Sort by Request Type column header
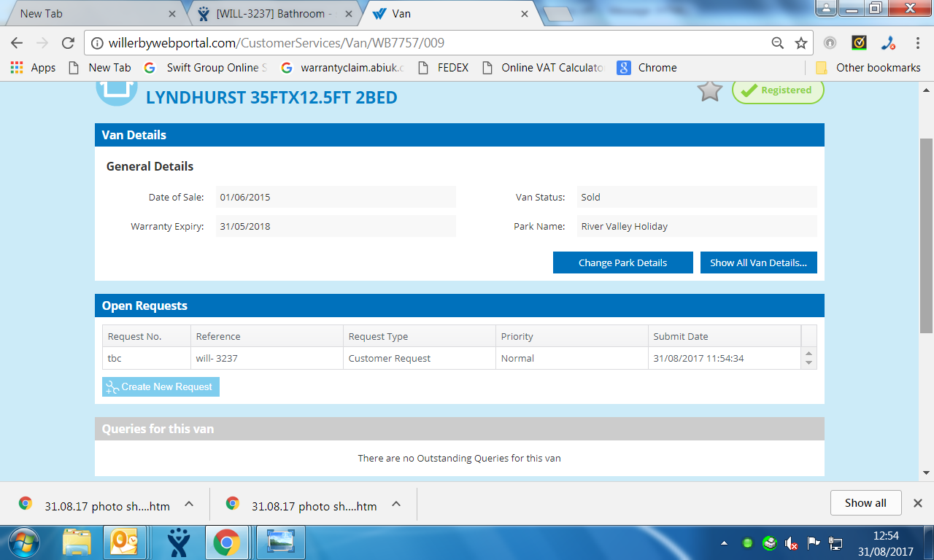The width and height of the screenshot is (934, 560). [420, 336]
